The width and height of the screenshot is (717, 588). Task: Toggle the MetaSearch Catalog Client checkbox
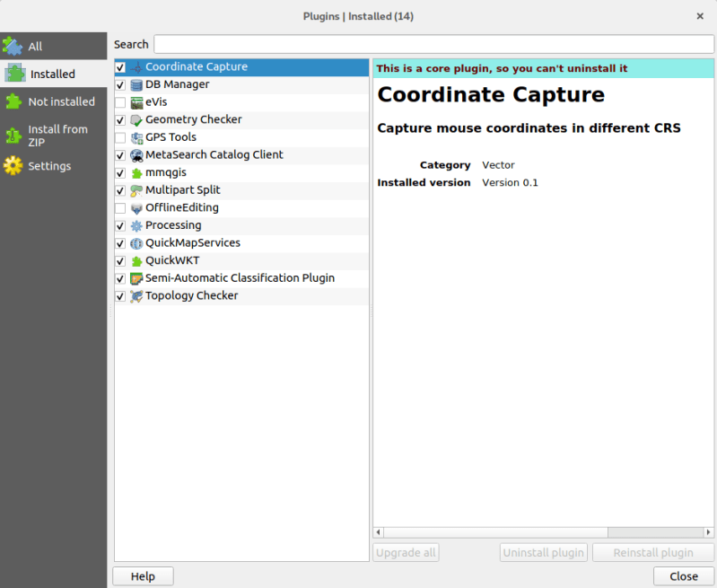tap(120, 155)
